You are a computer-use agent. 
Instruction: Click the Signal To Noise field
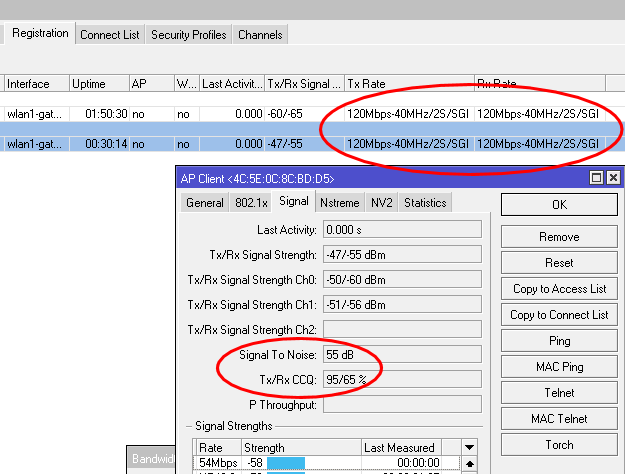401,355
